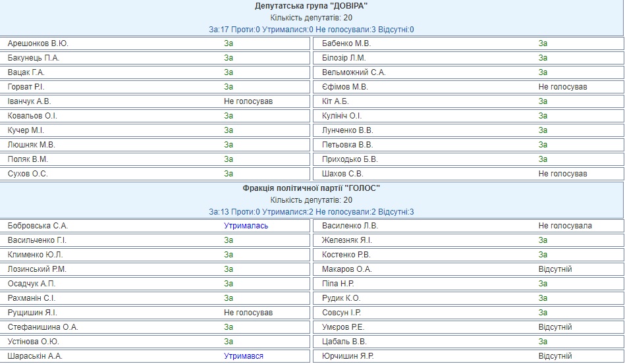Select the name Ковальов О.І.
Screen dimensions: 625x364
click(32, 116)
